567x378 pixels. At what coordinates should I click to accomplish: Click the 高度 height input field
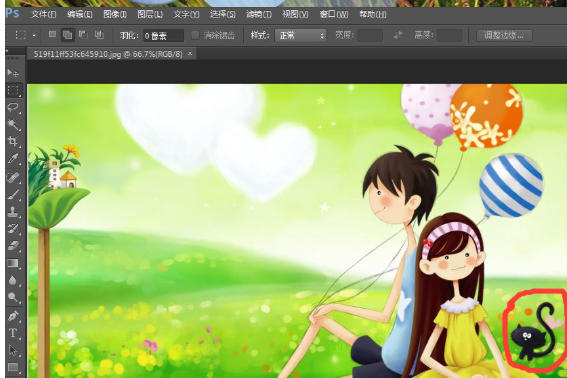pyautogui.click(x=449, y=35)
